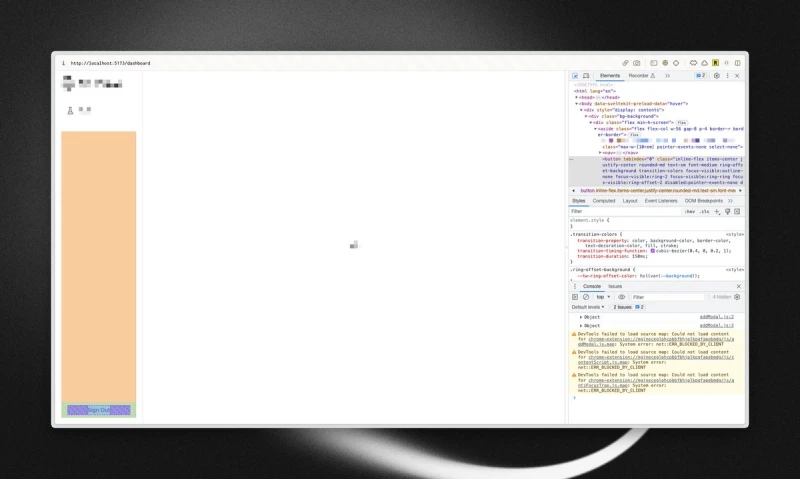Screen dimensions: 800x479
Task: Toggle the :hov element state button
Action: tap(690, 212)
